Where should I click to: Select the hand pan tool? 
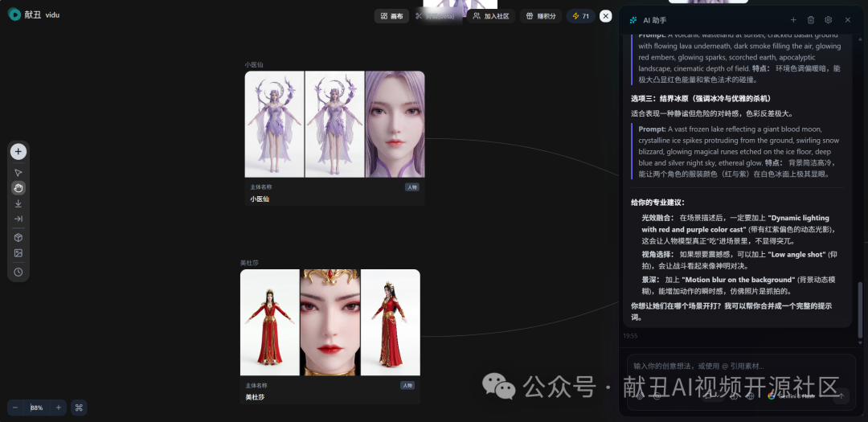coord(18,188)
